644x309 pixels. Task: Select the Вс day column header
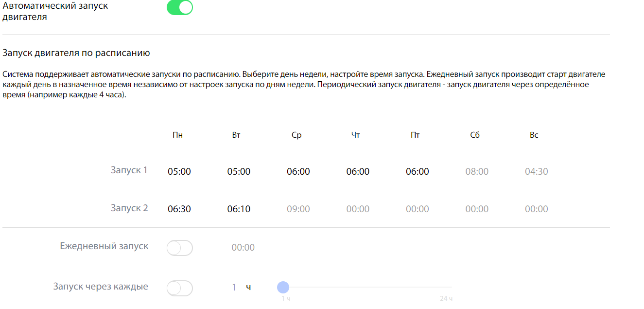click(534, 135)
